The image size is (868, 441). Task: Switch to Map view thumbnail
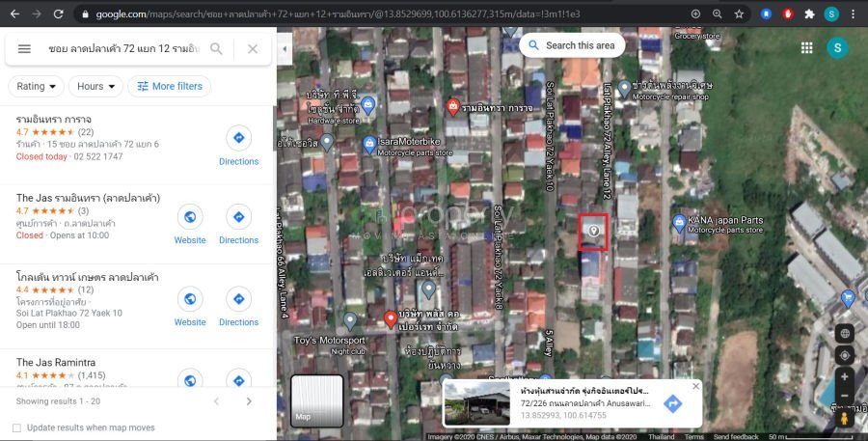(317, 400)
